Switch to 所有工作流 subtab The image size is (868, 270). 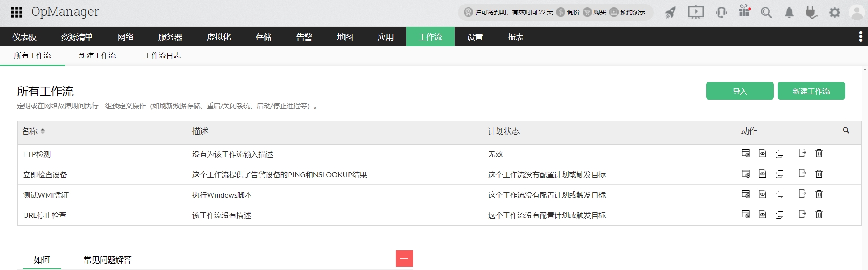point(33,56)
